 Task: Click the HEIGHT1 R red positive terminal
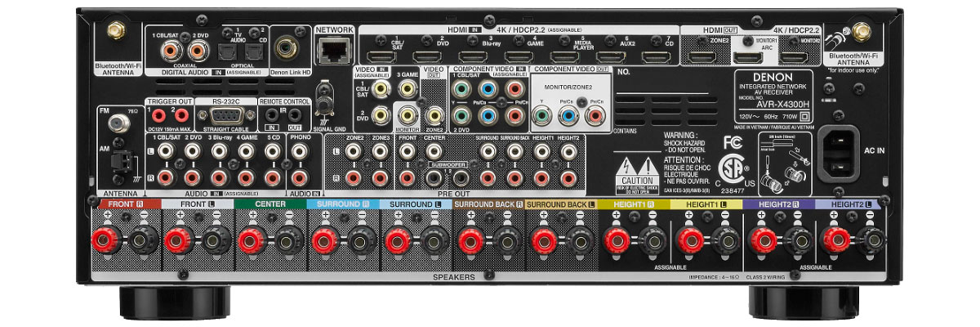point(617,241)
